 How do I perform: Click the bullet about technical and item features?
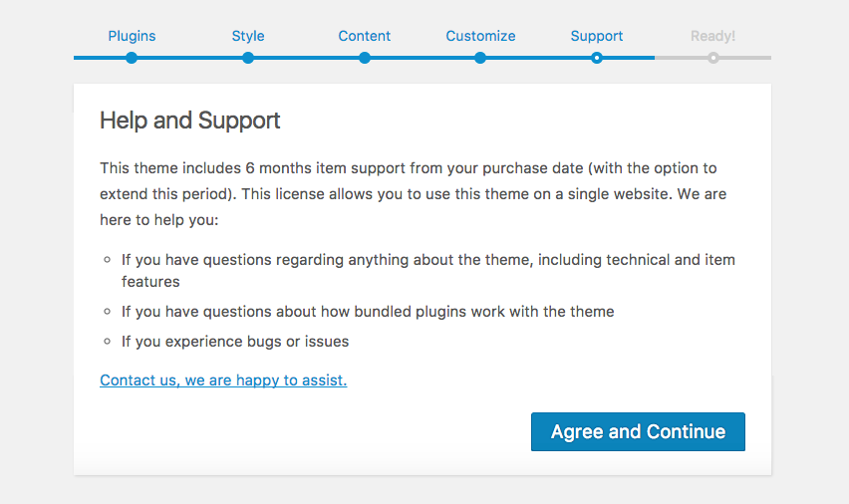pos(427,260)
